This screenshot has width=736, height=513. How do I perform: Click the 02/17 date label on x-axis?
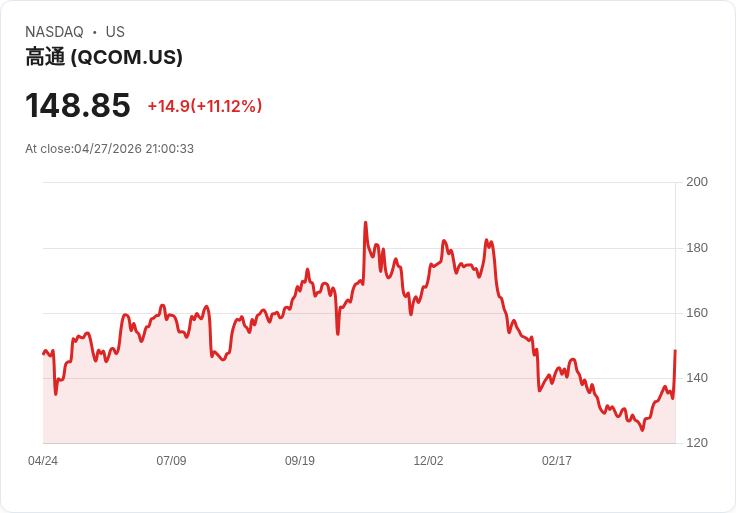point(557,460)
